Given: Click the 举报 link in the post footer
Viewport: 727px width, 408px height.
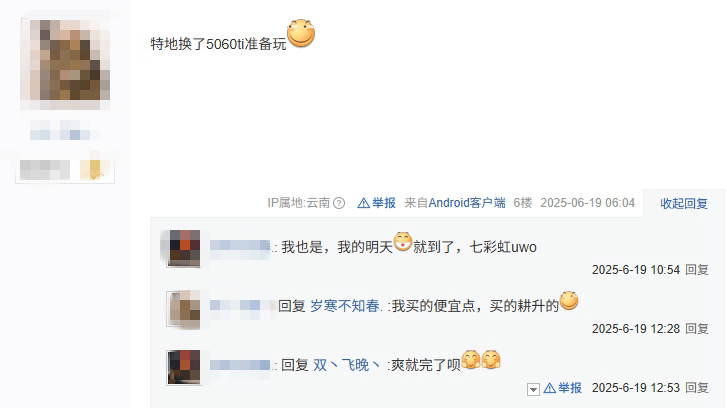Looking at the screenshot, I should (384, 203).
